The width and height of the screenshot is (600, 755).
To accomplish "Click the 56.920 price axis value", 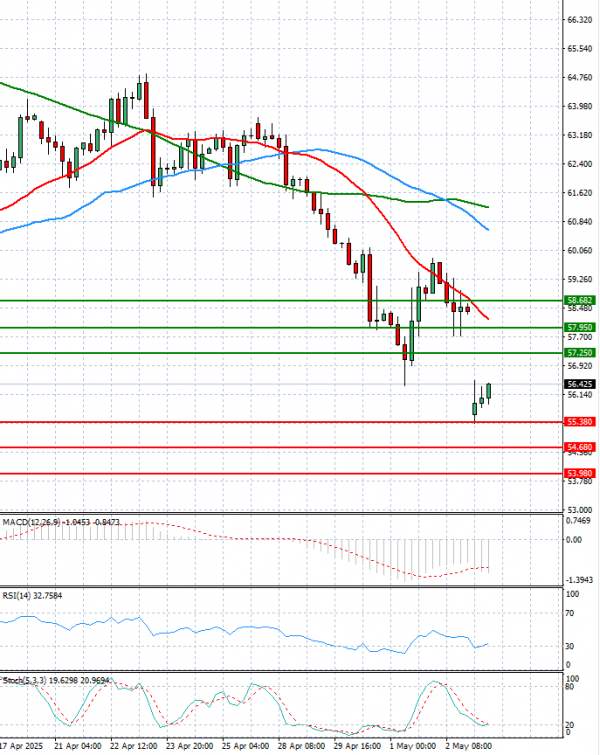I will pyautogui.click(x=580, y=366).
